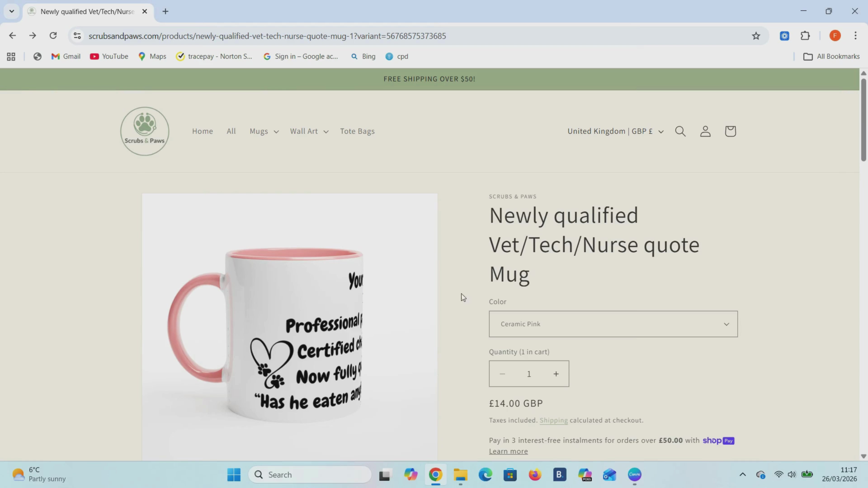Open Microsoft Edge from the taskbar
868x488 pixels.
(485, 475)
